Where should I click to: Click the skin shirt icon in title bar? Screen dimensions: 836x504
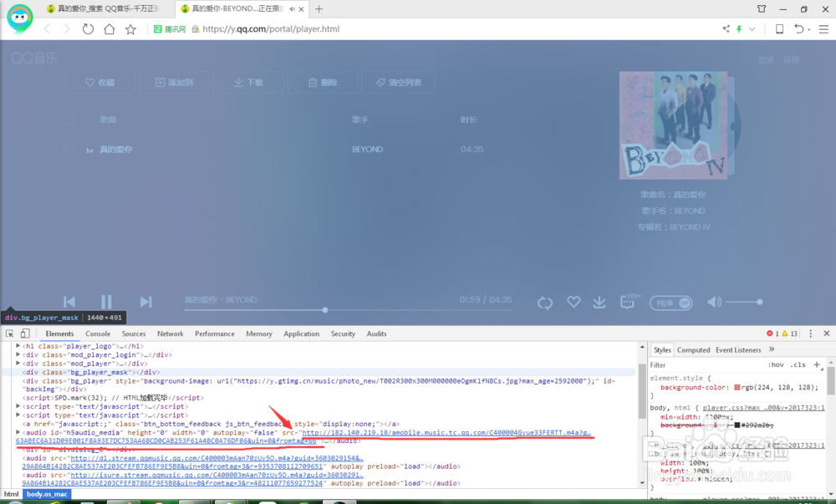(762, 8)
